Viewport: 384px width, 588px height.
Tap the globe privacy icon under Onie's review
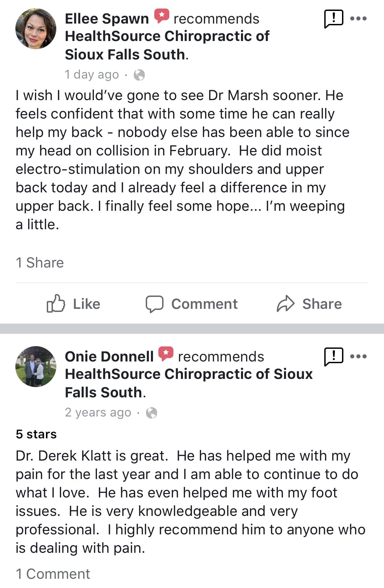[x=152, y=413]
